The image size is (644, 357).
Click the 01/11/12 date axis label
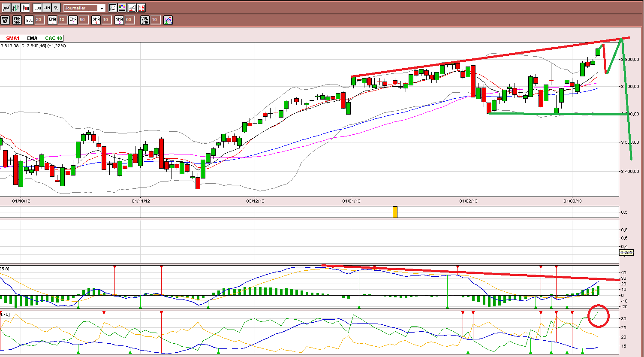click(141, 200)
